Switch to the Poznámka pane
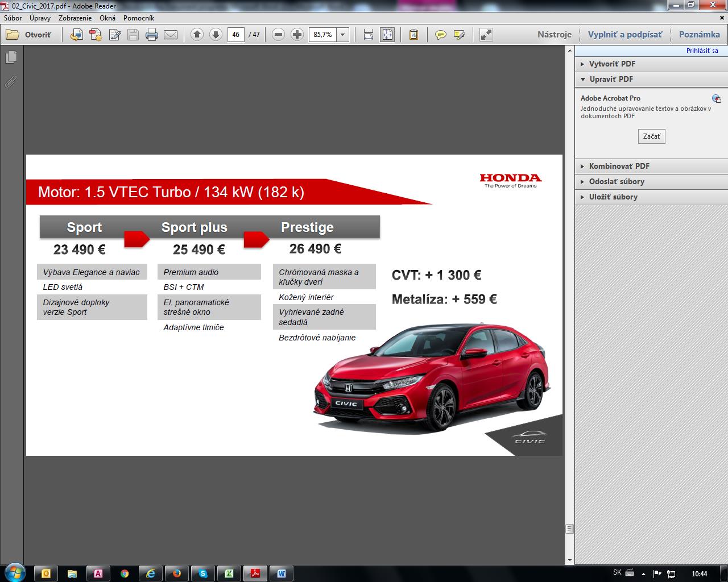 (699, 34)
